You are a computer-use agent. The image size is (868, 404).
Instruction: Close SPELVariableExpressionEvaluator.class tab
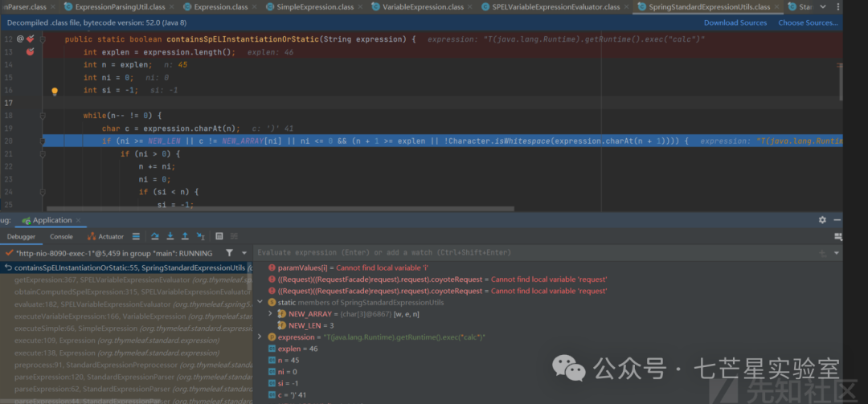pos(627,6)
